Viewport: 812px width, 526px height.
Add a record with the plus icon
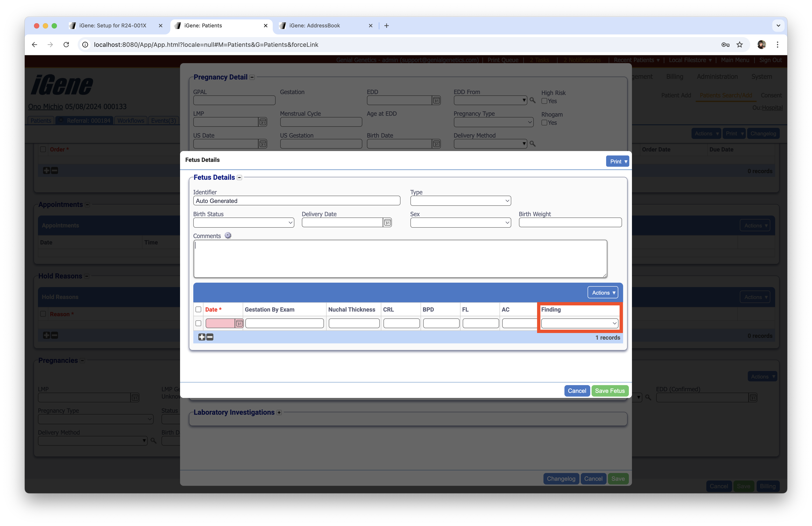pos(202,337)
